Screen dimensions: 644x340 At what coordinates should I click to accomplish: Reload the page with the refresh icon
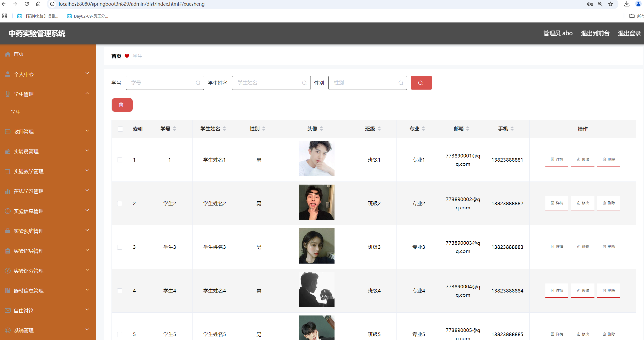tap(27, 4)
